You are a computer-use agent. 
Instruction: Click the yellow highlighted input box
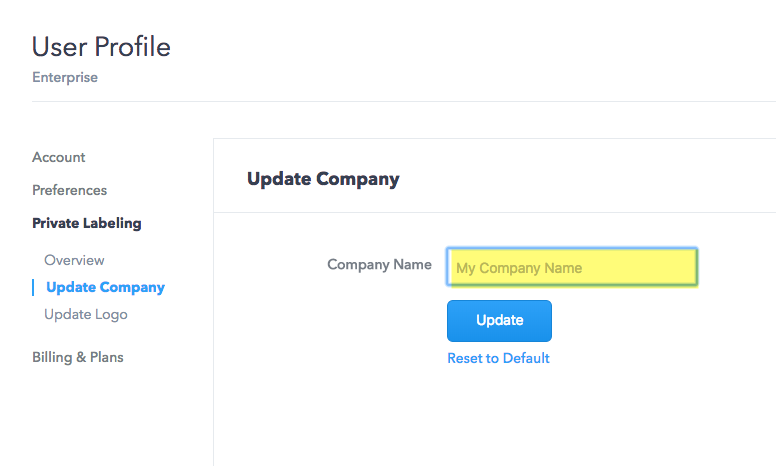point(572,267)
